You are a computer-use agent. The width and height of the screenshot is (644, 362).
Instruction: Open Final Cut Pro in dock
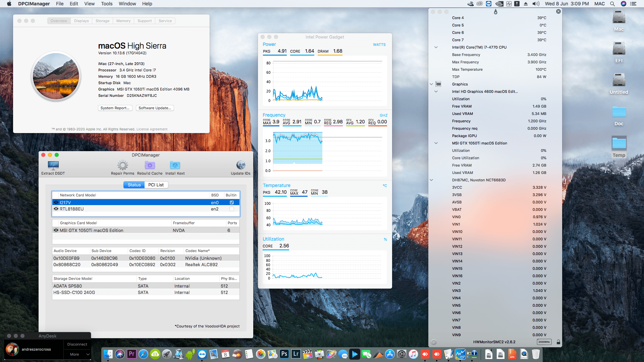[308, 354]
